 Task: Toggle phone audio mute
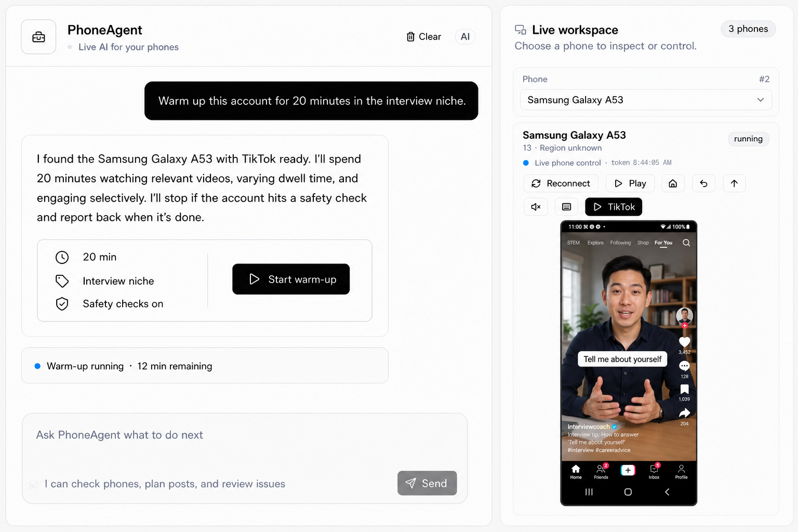tap(536, 207)
